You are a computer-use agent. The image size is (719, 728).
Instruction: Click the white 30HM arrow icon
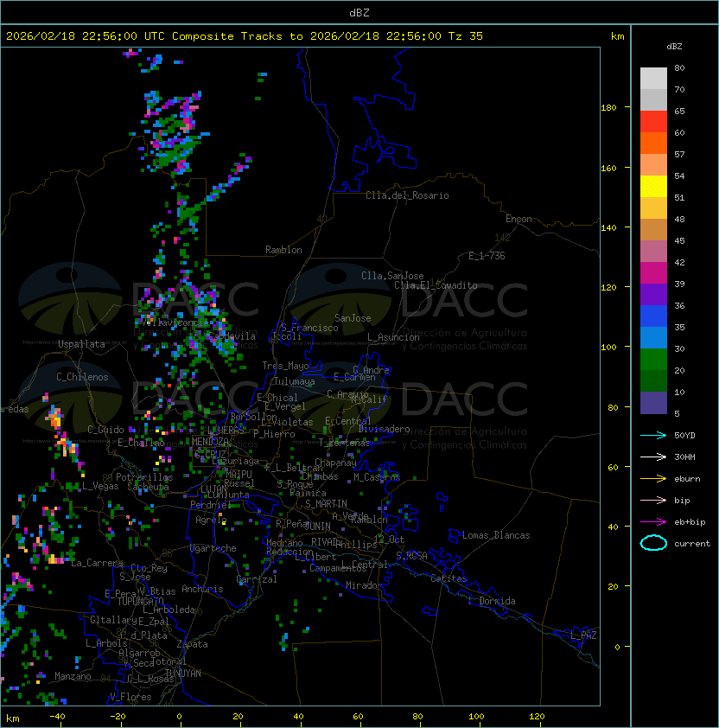pos(653,457)
